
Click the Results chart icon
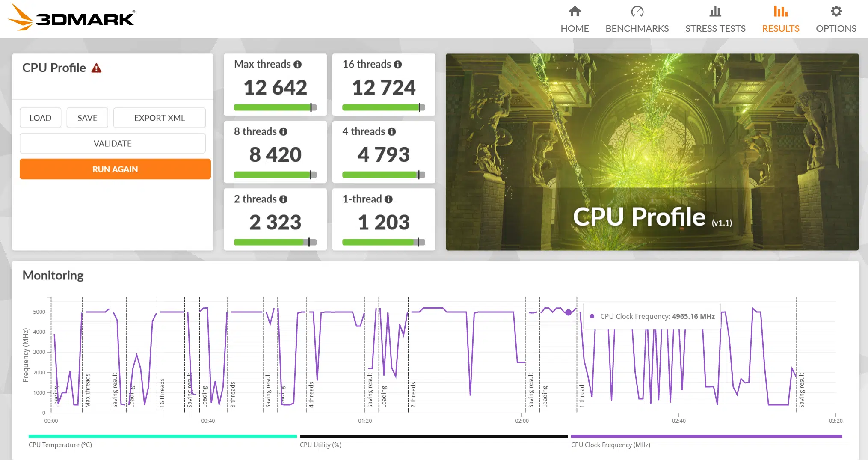[x=781, y=11]
